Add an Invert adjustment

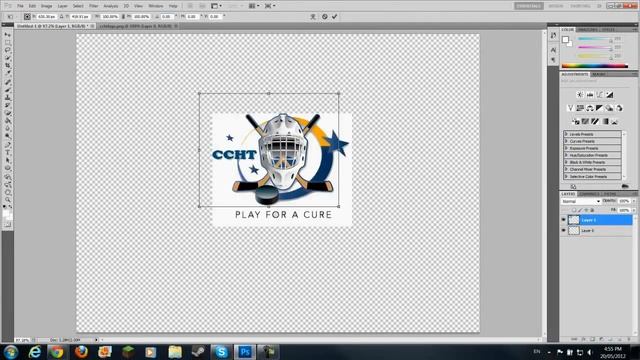click(576, 122)
